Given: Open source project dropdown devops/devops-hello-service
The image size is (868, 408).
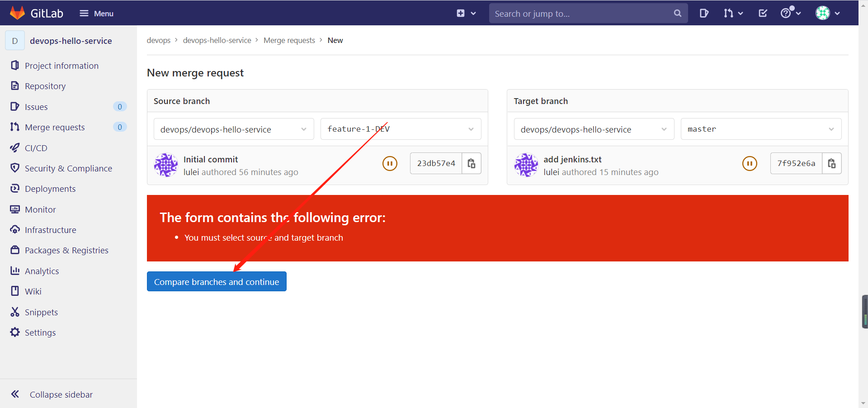Looking at the screenshot, I should [234, 129].
